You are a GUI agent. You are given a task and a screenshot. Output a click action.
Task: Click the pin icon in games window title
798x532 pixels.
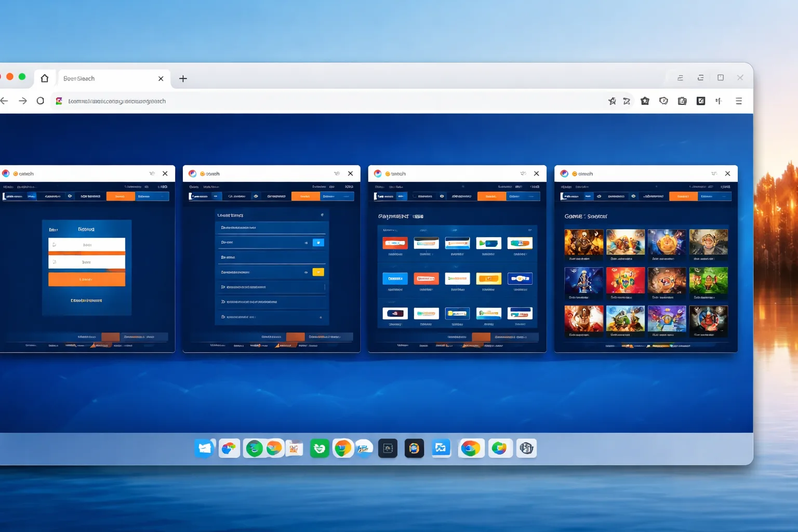(714, 174)
